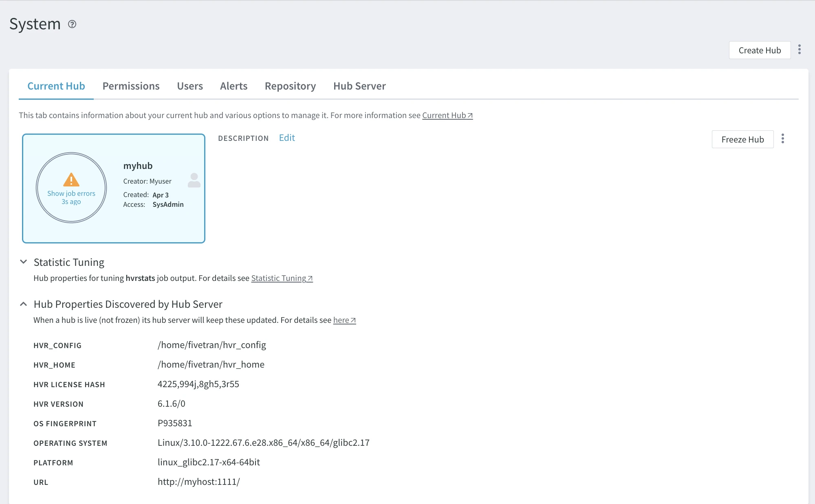
Task: Switch to the Permissions tab
Action: (131, 86)
